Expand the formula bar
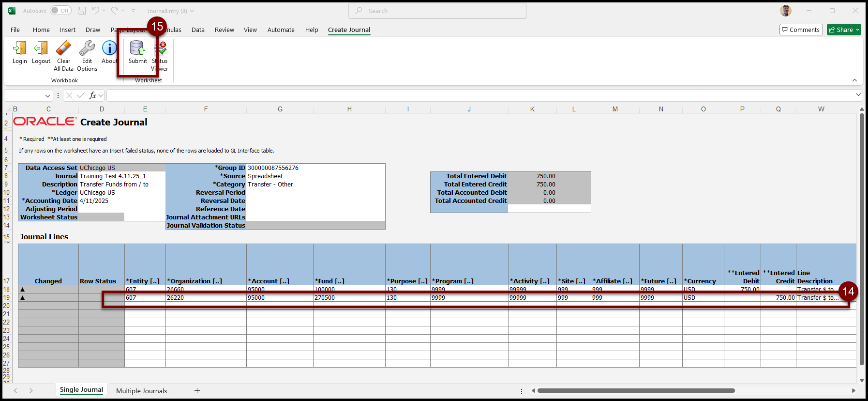Image resolution: width=868 pixels, height=401 pixels. click(858, 95)
